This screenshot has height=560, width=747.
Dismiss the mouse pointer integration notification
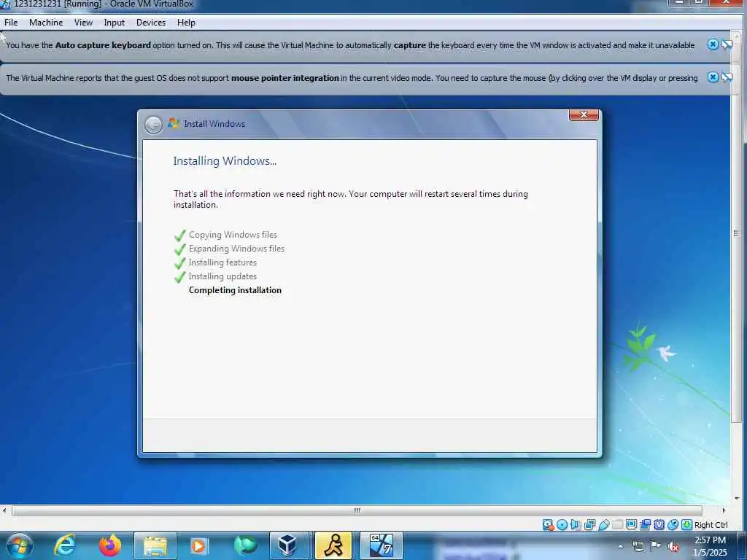pos(713,77)
